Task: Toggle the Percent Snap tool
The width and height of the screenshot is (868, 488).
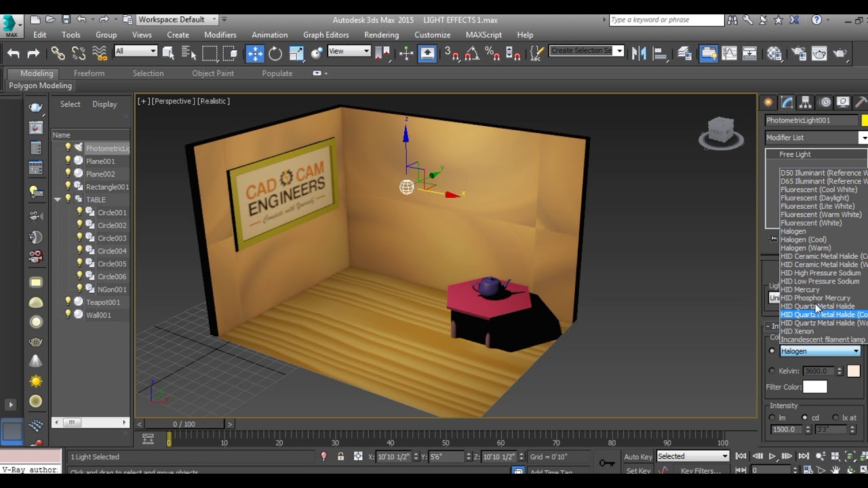Action: click(492, 54)
